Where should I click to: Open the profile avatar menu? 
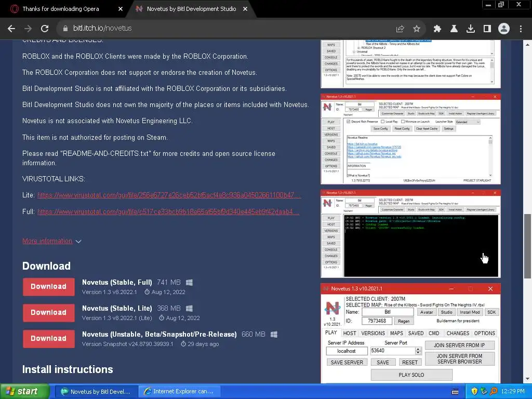tap(504, 29)
